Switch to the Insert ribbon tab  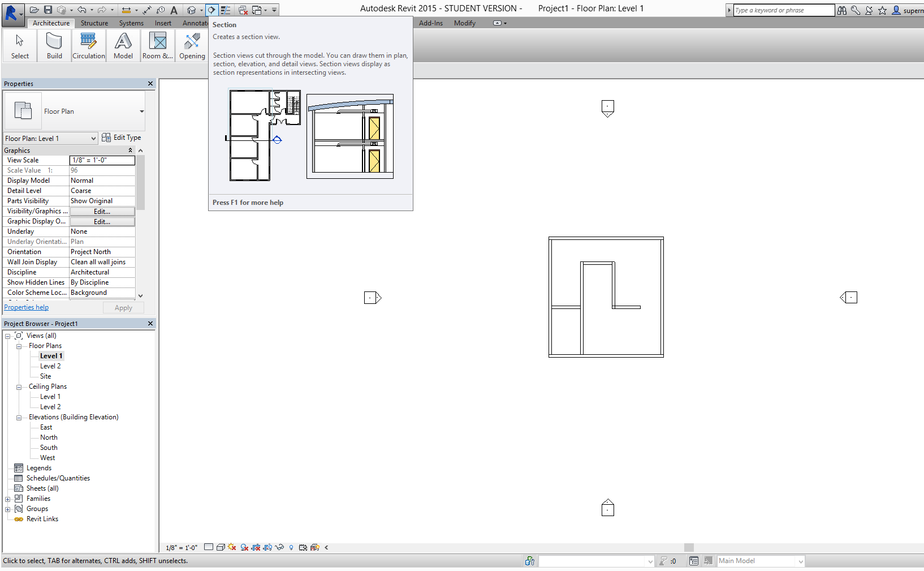click(x=163, y=23)
